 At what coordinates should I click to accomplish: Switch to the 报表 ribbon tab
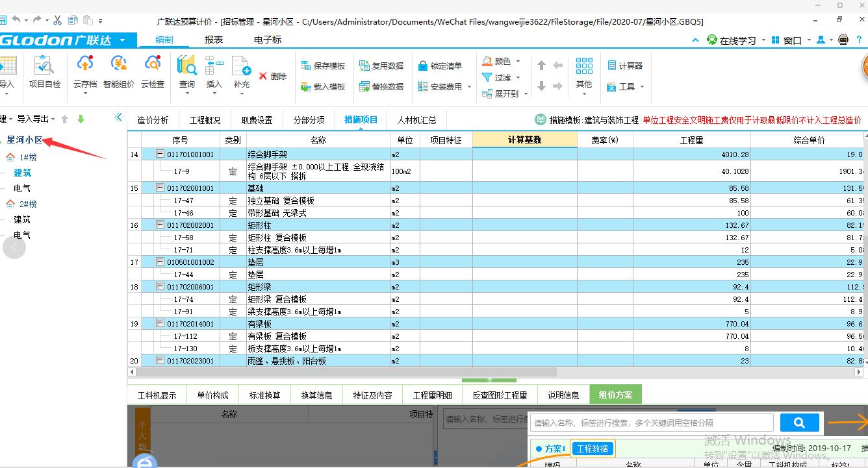(x=214, y=40)
